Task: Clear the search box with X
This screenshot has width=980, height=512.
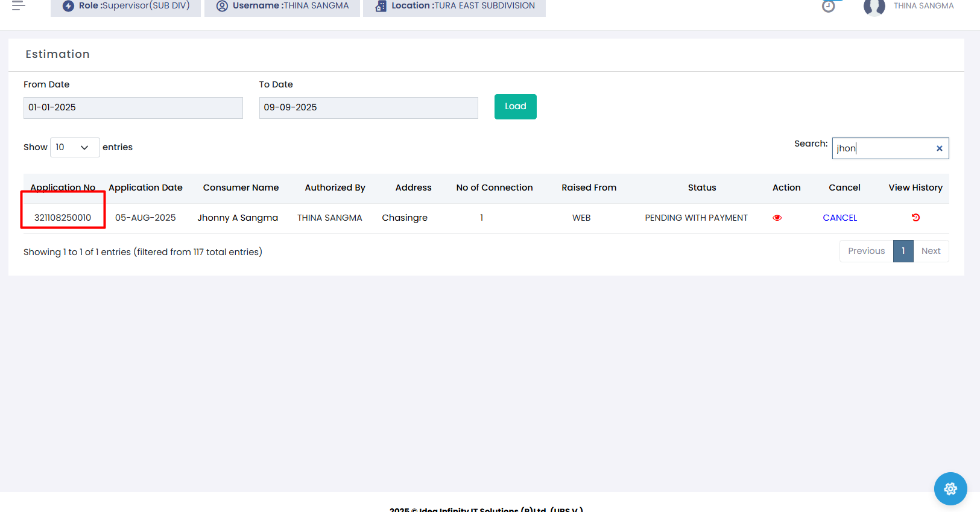Action: coord(939,148)
